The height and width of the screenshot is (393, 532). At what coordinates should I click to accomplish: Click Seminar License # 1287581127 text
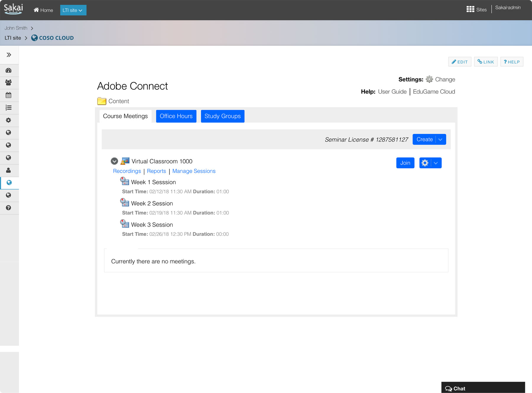click(x=366, y=140)
